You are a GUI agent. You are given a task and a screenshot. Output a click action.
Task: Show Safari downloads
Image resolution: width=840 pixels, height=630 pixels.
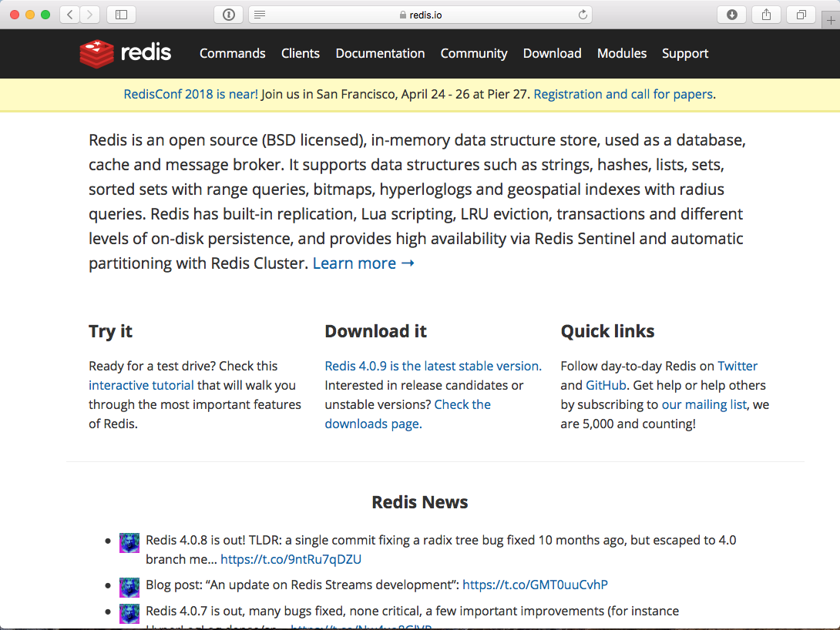pos(732,15)
